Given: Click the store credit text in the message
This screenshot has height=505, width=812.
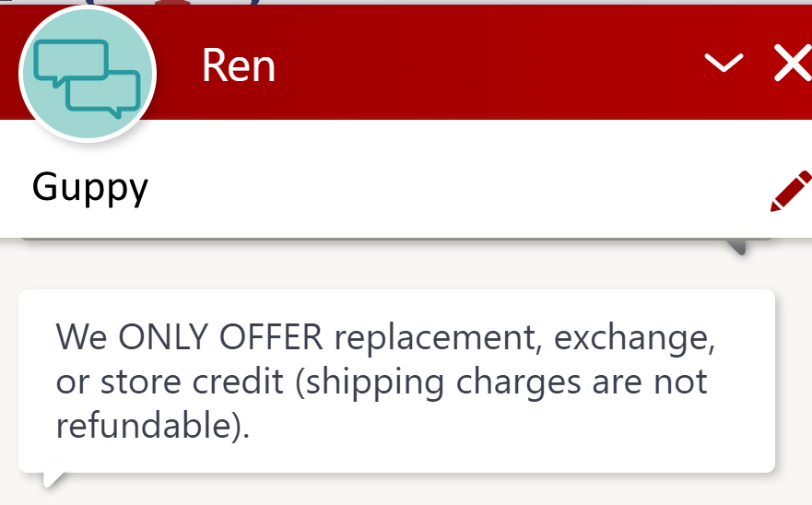Looking at the screenshot, I should click(192, 382).
